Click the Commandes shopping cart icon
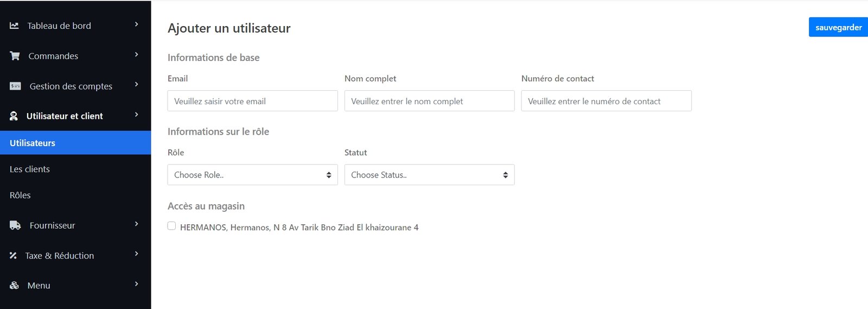This screenshot has width=868, height=309. 15,56
